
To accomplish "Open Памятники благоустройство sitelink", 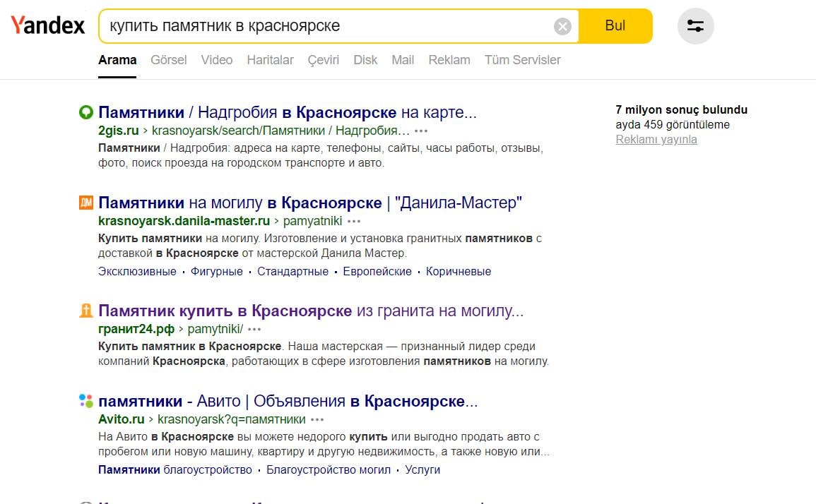I will point(175,470).
